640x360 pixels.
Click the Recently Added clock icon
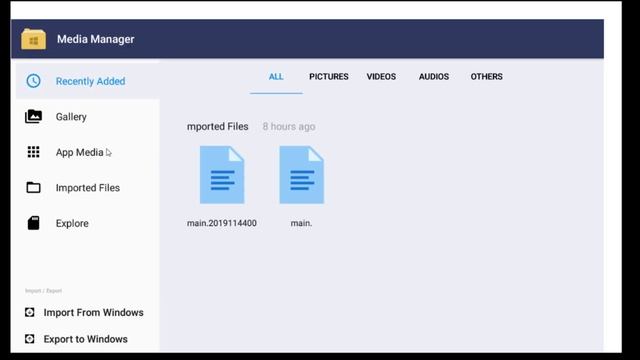(x=33, y=81)
